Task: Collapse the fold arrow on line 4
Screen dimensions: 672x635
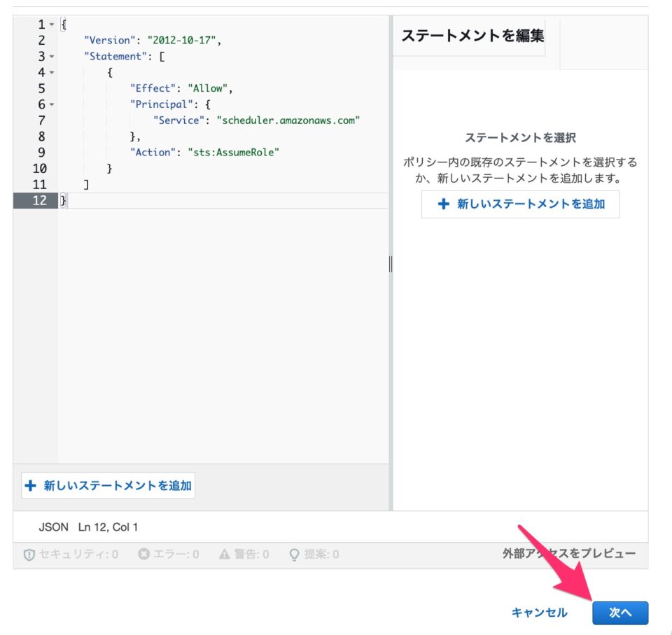Action: (51, 72)
